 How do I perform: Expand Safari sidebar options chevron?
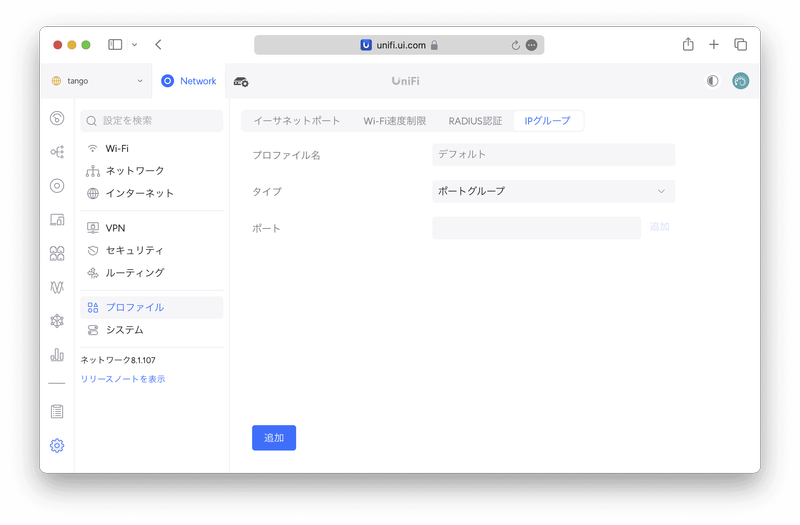coord(134,45)
